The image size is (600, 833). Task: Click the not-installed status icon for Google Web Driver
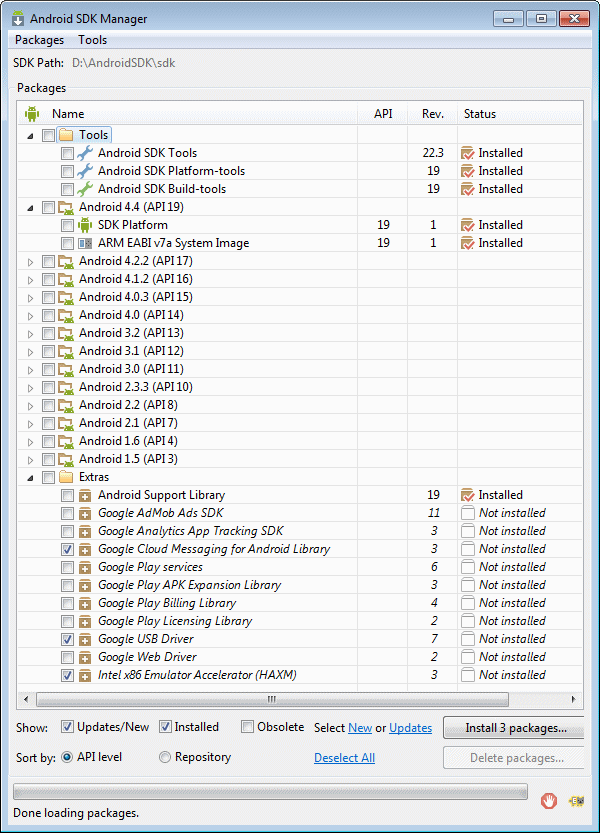click(468, 657)
